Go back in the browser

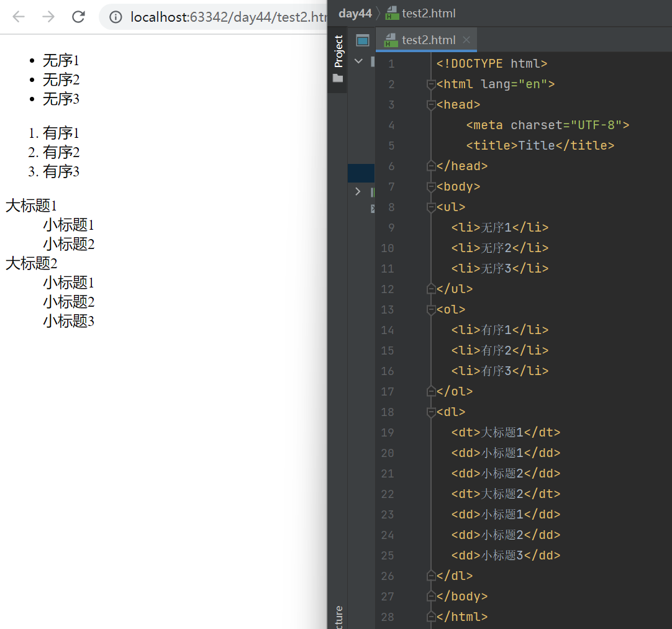tap(19, 17)
